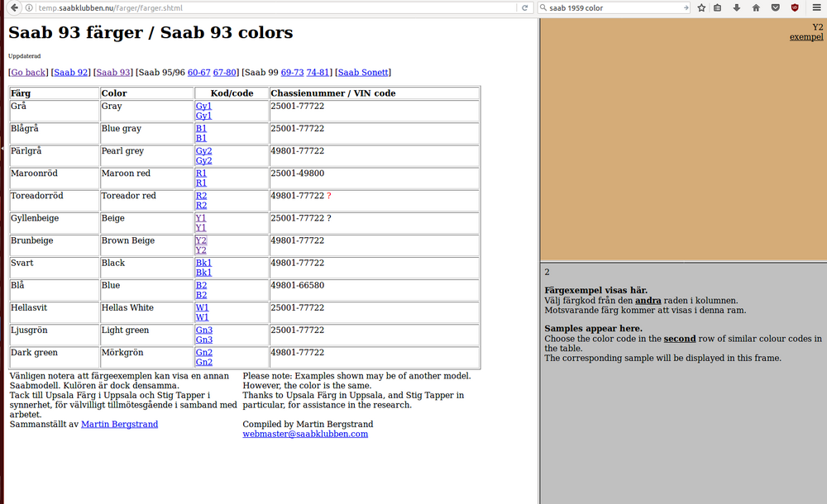Click lower Gn3 code for Light green

(204, 340)
